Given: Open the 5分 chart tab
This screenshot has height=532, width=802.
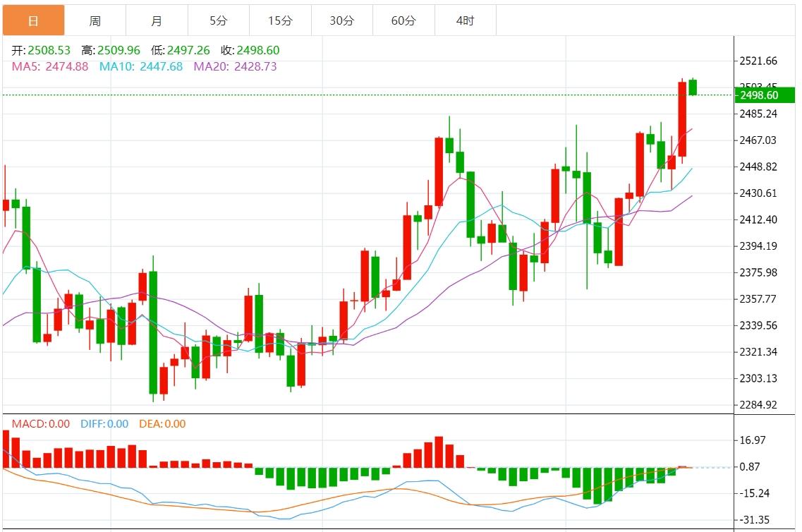Looking at the screenshot, I should tap(219, 20).
